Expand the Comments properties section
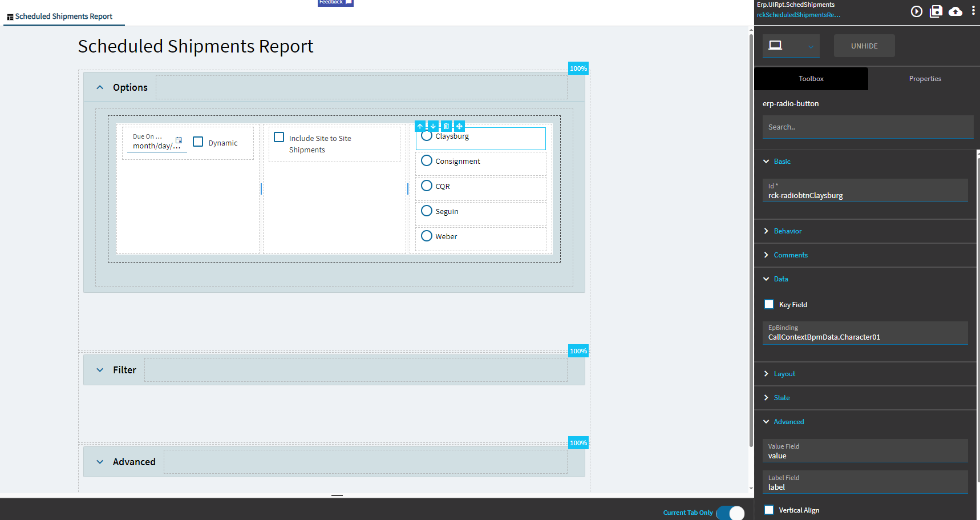Screen dimensions: 980x520 click(x=766, y=255)
